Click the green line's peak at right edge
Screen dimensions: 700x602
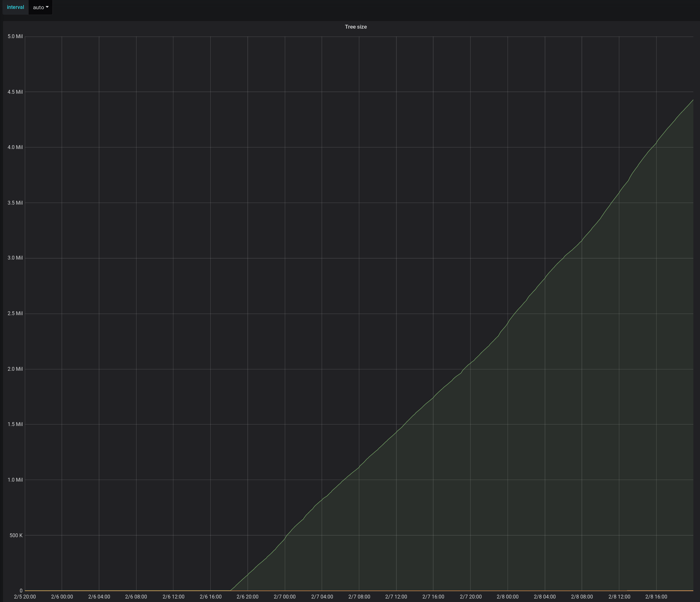coord(693,100)
